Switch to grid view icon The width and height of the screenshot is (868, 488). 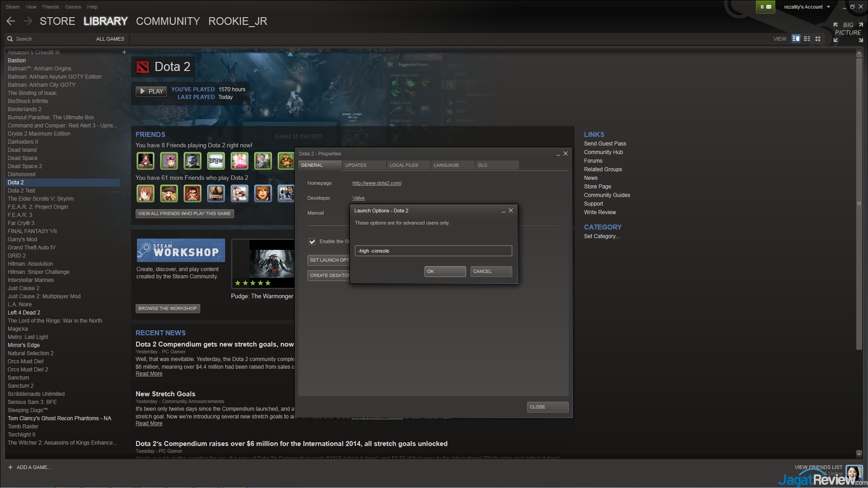coord(817,39)
